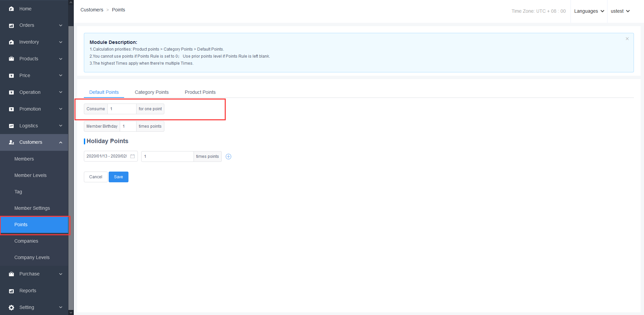The image size is (644, 315).
Task: Dismiss the Module Description notice
Action: 627,39
